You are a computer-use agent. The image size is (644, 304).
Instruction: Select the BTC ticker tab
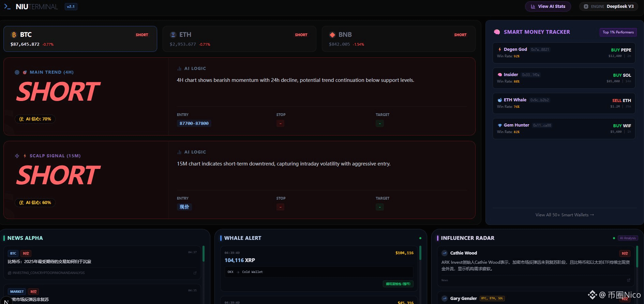[x=80, y=39]
